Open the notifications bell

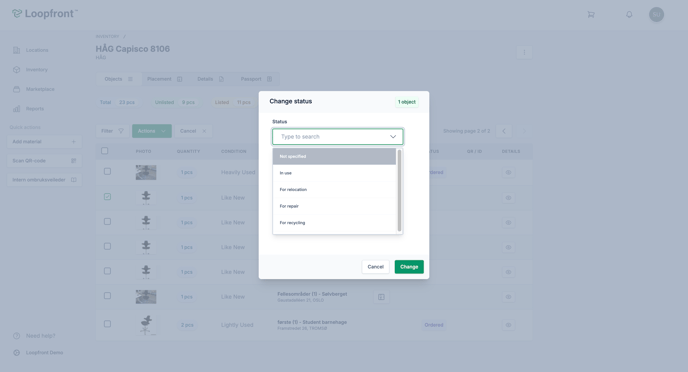coord(629,14)
